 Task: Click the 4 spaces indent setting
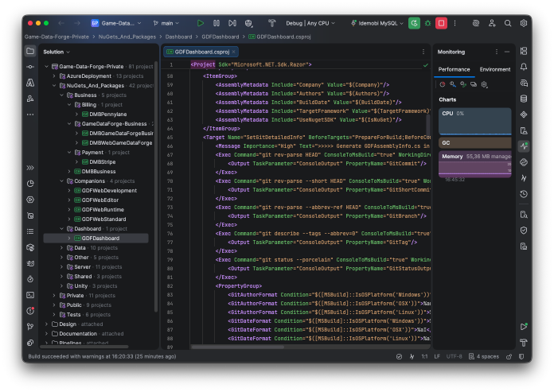point(484,357)
